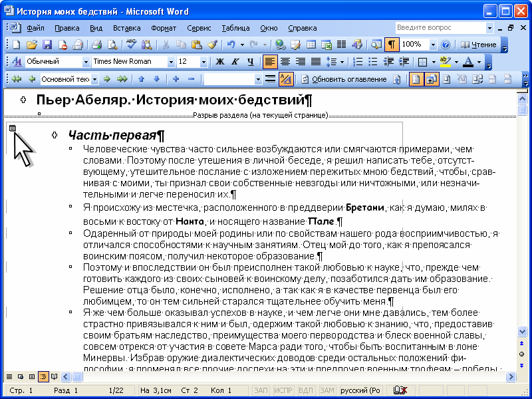
Task: Toggle left alignment
Action: click(270, 61)
